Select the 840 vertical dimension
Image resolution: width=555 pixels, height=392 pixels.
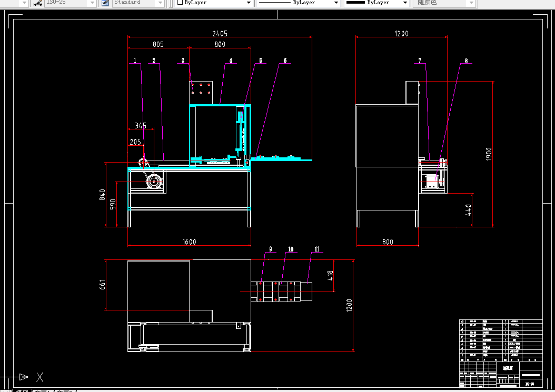point(102,195)
